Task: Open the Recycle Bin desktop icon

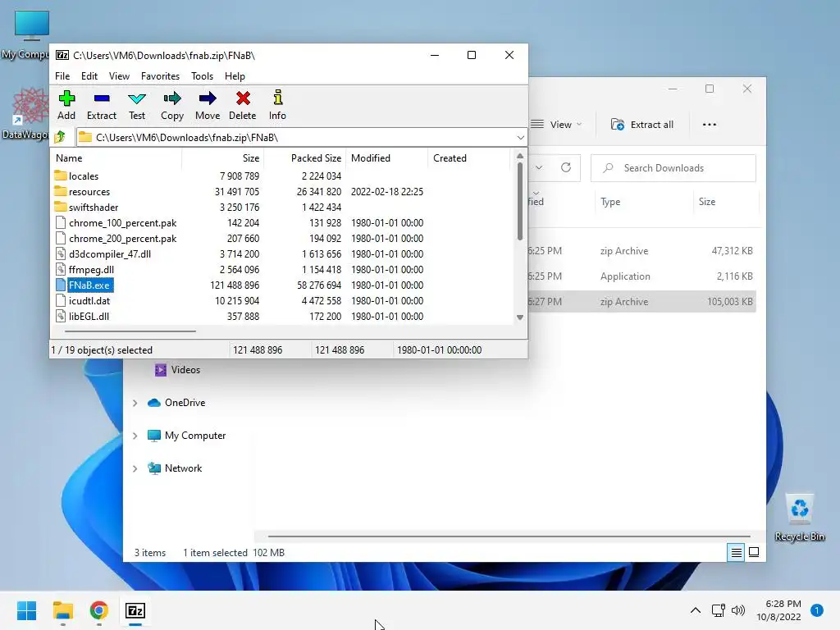Action: (799, 518)
